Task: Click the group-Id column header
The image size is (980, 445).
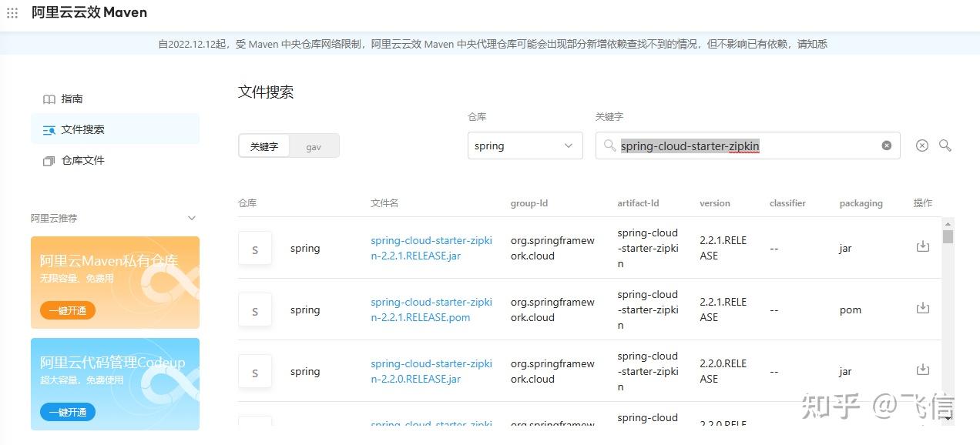Action: 529,203
